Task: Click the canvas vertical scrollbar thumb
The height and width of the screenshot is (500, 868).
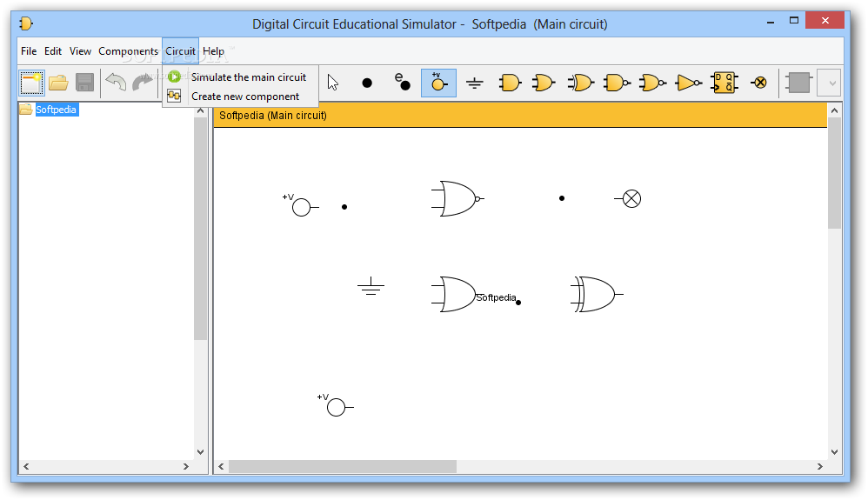Action: coord(834,173)
